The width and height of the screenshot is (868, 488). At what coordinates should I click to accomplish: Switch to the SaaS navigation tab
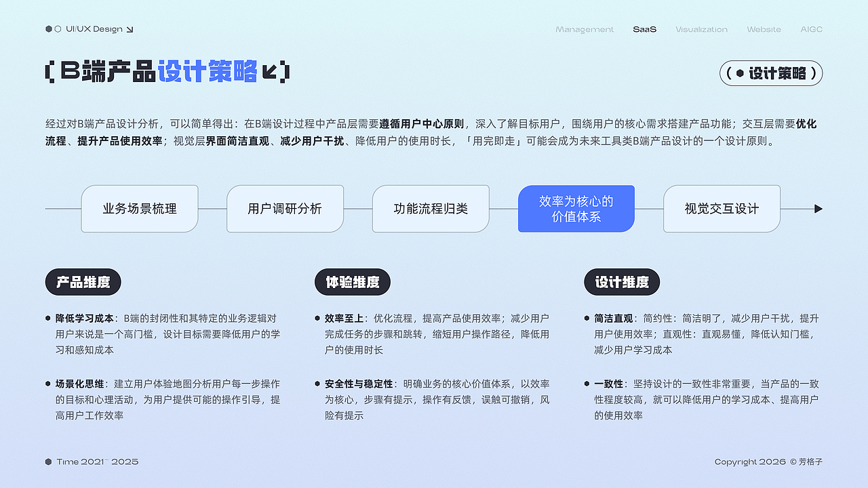(644, 29)
